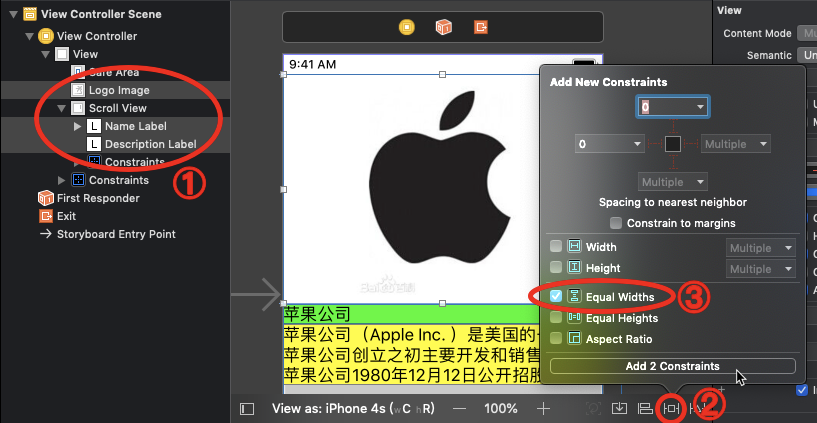Click the Add New Constraints toolbar icon

[x=671, y=409]
